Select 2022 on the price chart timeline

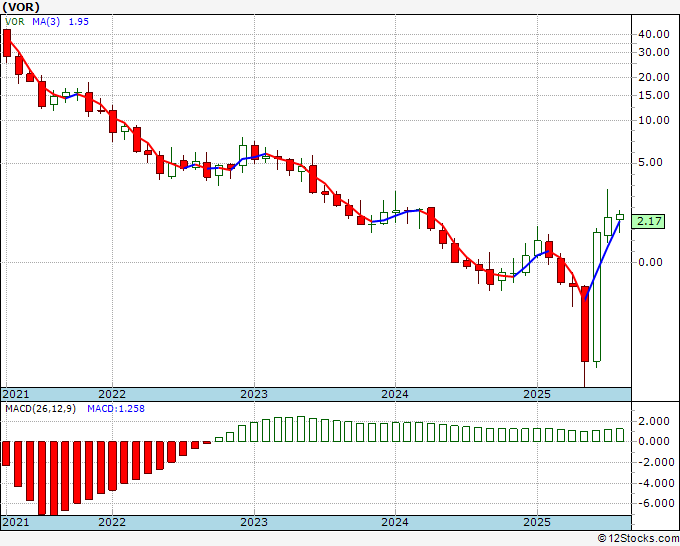click(112, 394)
